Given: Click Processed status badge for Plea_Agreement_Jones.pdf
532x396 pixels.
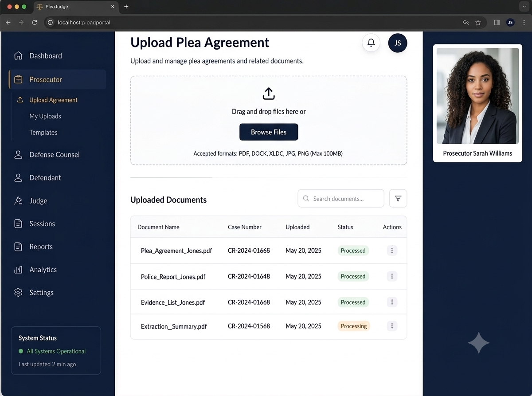Looking at the screenshot, I should (x=353, y=251).
